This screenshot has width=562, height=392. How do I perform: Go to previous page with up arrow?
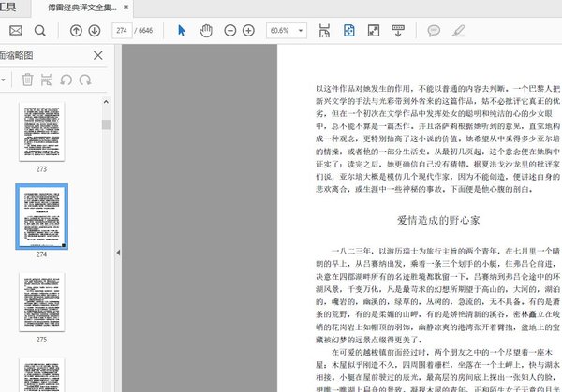tap(77, 31)
